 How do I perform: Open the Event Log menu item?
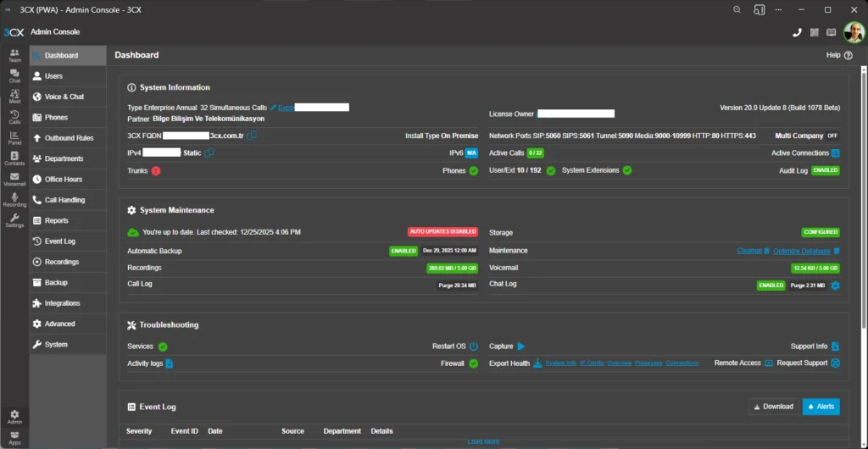[68, 241]
